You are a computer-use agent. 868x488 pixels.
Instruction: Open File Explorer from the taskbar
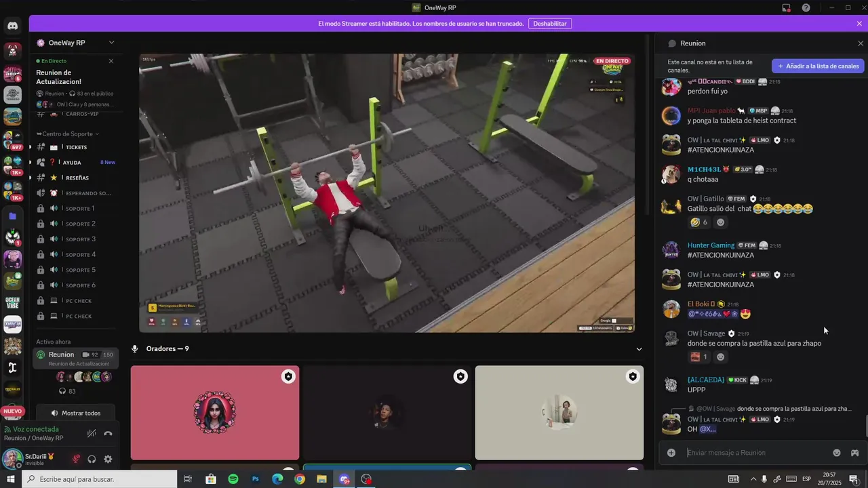321,479
